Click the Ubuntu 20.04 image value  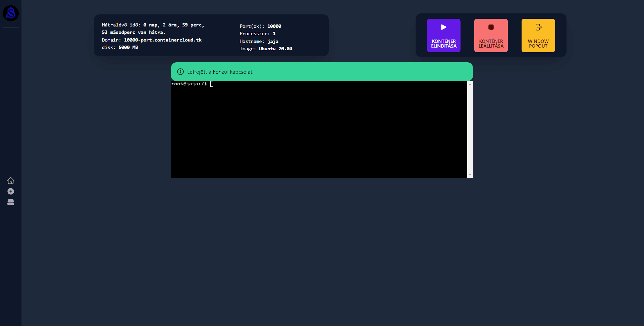275,49
